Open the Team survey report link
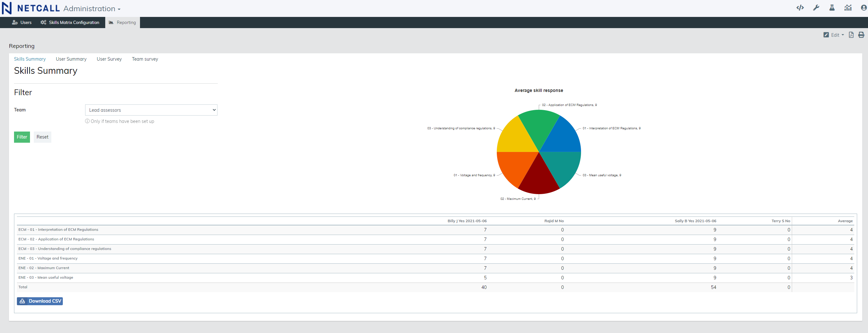The image size is (868, 333). 145,59
